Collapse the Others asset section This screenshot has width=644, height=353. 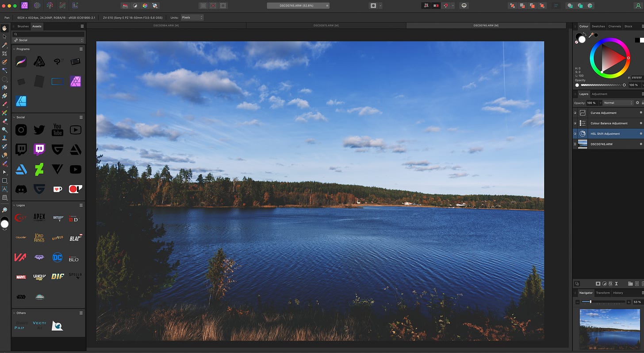14,313
